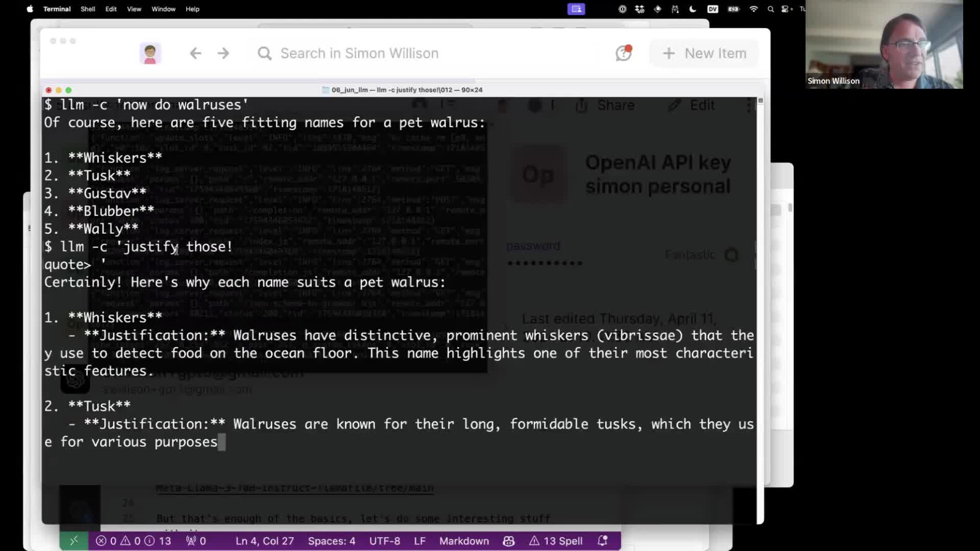Click the back arrow in 1Password toolbar
The image size is (980, 551).
(x=195, y=53)
